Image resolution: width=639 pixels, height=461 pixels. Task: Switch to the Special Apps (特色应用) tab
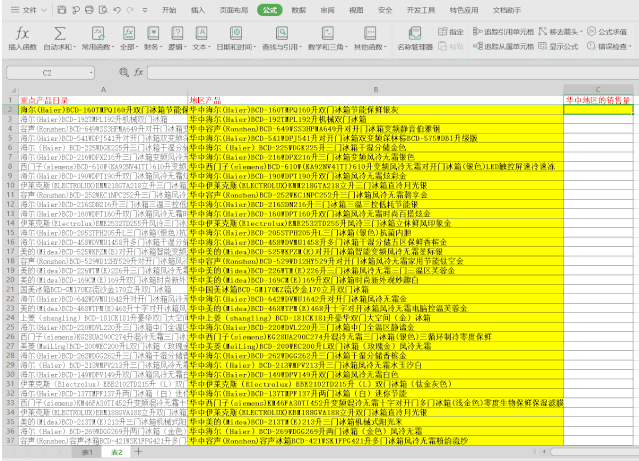(464, 10)
